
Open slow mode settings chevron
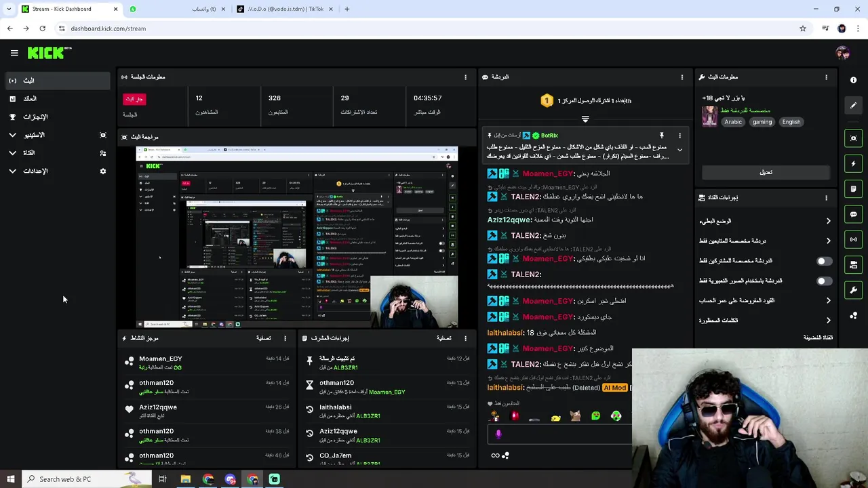(828, 221)
